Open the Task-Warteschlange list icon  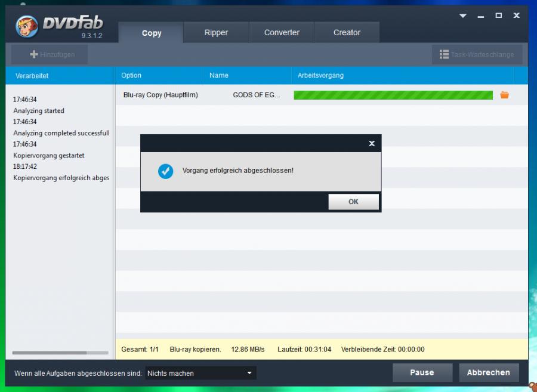pos(444,54)
